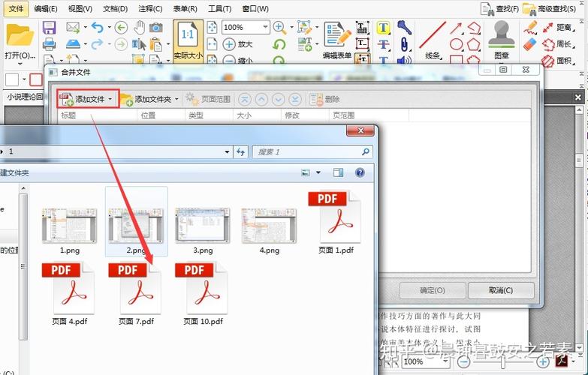This screenshot has height=375, width=588.
Task: Toggle the preview pane icon
Action: click(338, 172)
